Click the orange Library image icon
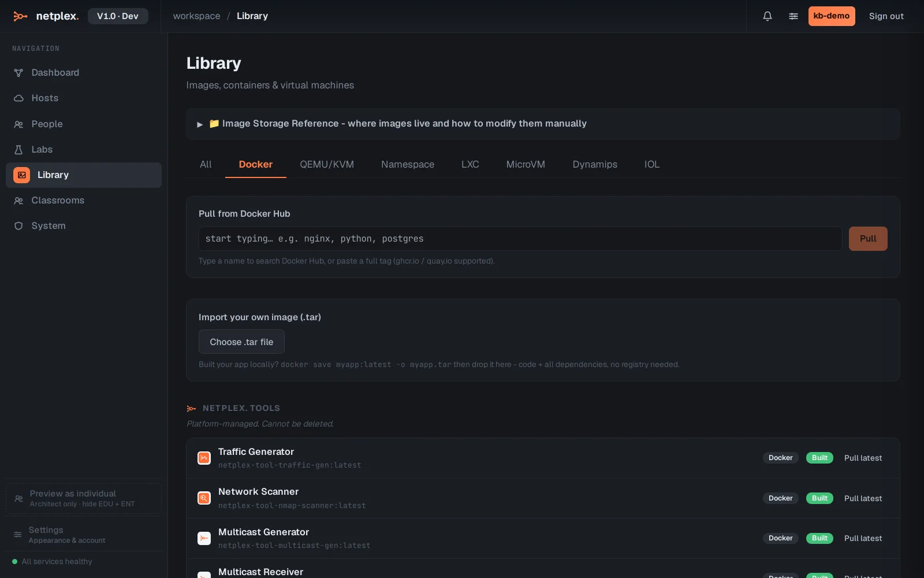924x578 pixels. point(21,175)
